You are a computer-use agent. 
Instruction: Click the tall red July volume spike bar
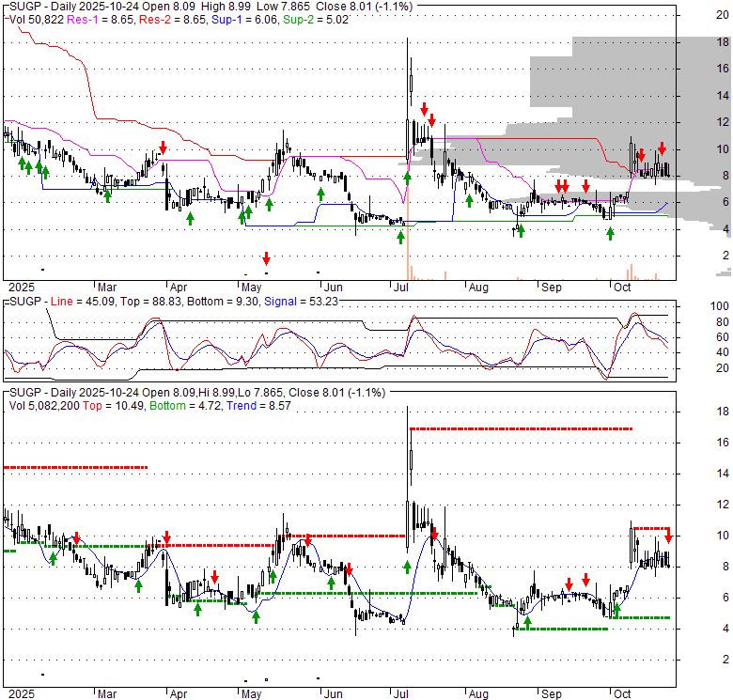click(409, 254)
